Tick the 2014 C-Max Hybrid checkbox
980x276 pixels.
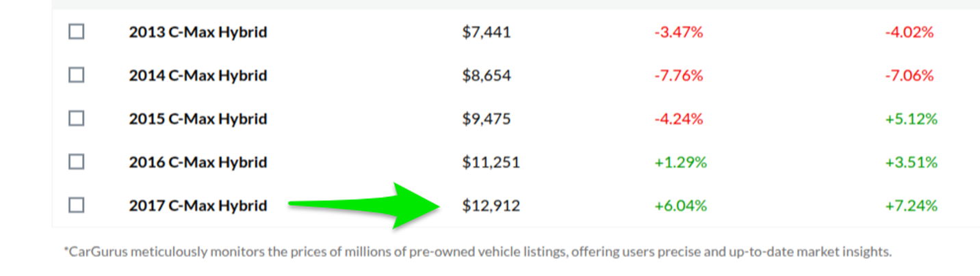(x=76, y=75)
